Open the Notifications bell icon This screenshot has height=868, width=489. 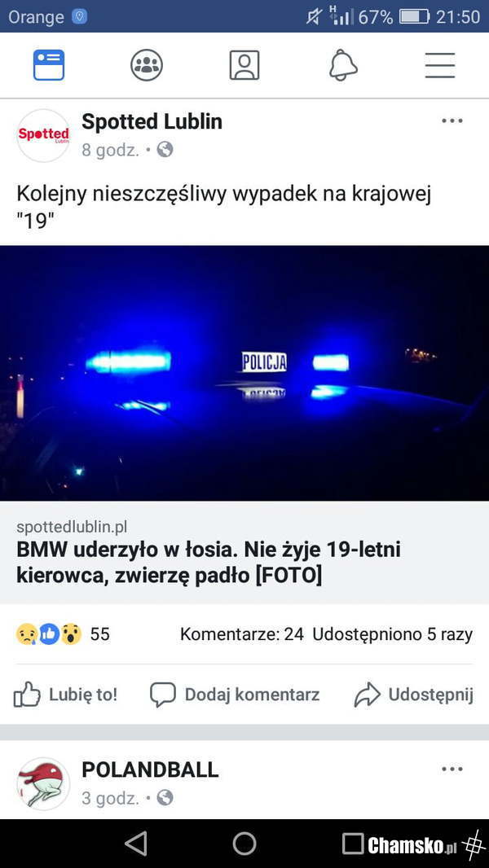point(343,65)
